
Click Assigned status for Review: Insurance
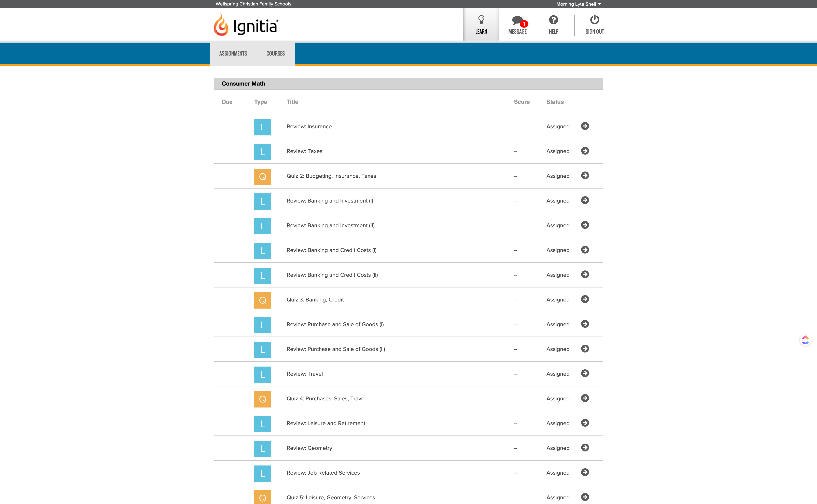click(558, 127)
